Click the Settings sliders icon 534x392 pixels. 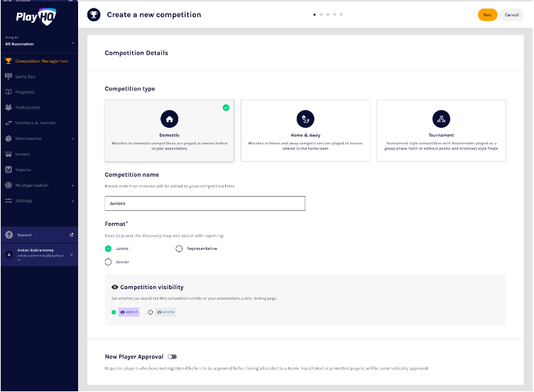(x=9, y=200)
